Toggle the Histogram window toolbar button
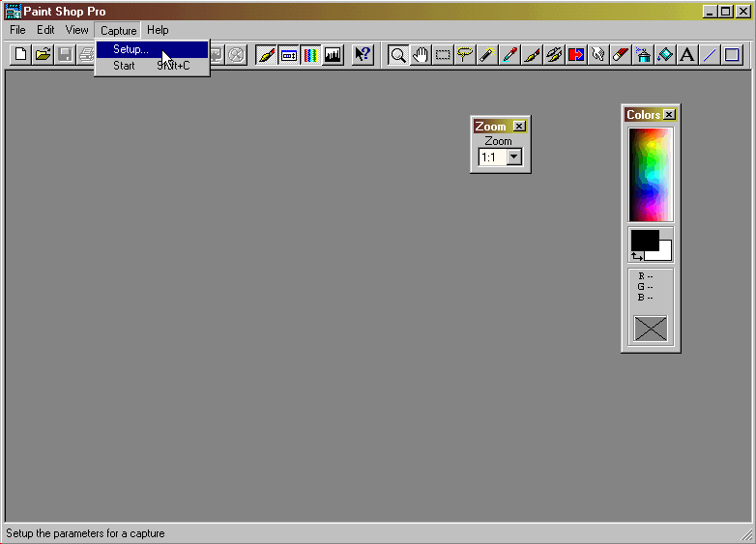The image size is (756, 544). [333, 55]
